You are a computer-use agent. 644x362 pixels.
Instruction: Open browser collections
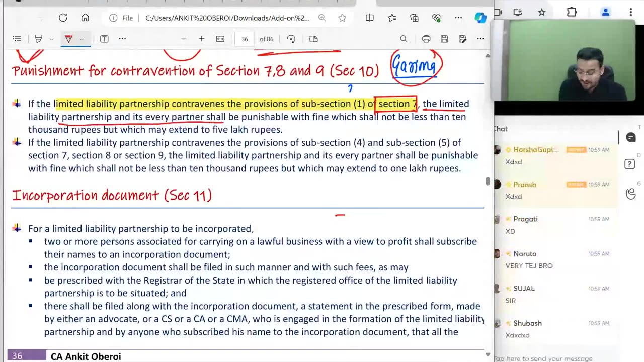(x=414, y=18)
